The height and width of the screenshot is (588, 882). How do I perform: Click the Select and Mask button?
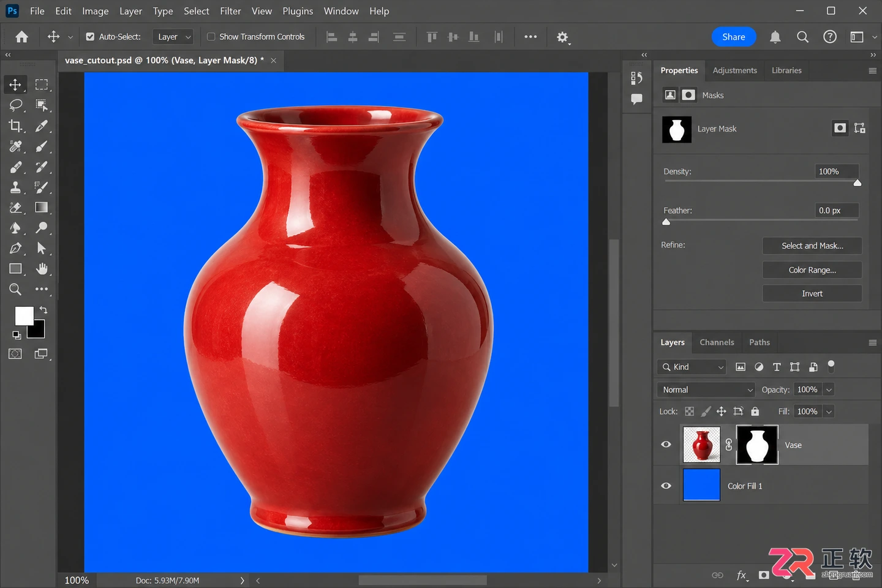tap(812, 246)
